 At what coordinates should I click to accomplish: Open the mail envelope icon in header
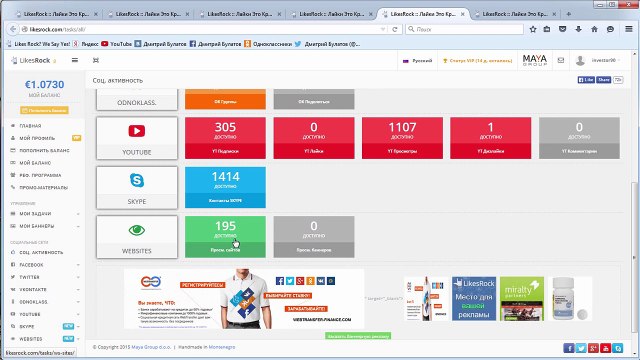[x=561, y=60]
